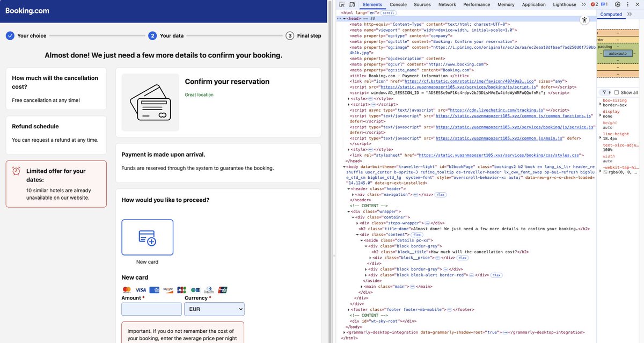The height and width of the screenshot is (343, 644).
Task: Click the Mastercard logo icon
Action: (x=127, y=290)
